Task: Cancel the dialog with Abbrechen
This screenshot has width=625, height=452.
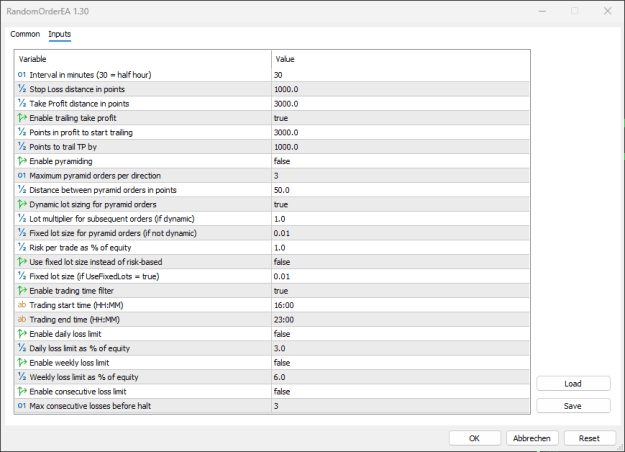Action: pyautogui.click(x=532, y=438)
